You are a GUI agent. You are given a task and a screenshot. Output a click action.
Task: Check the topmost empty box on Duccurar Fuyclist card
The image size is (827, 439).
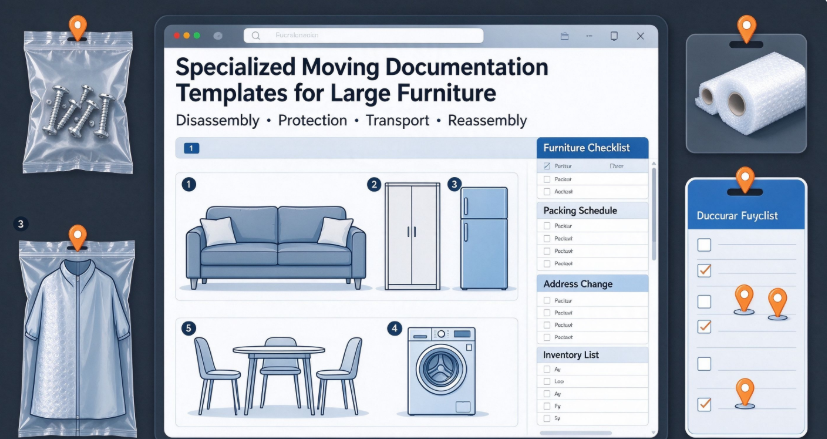tap(704, 245)
